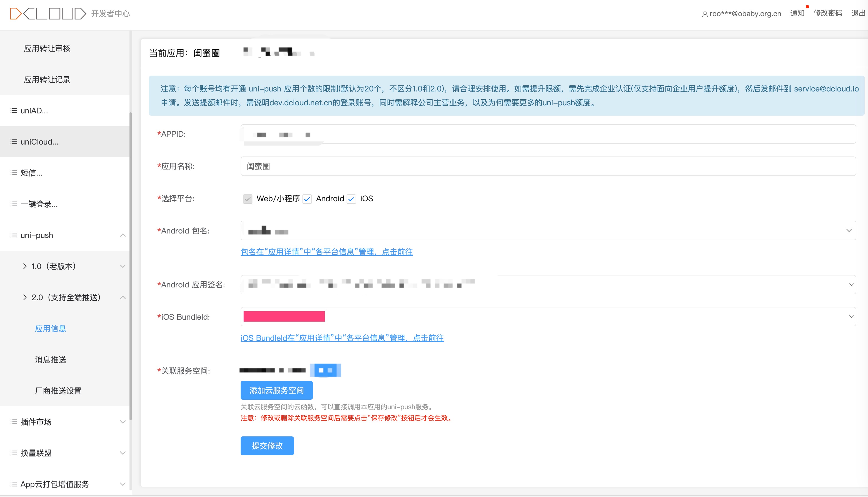
Task: Open 消息推送 in the sidebar
Action: (51, 360)
